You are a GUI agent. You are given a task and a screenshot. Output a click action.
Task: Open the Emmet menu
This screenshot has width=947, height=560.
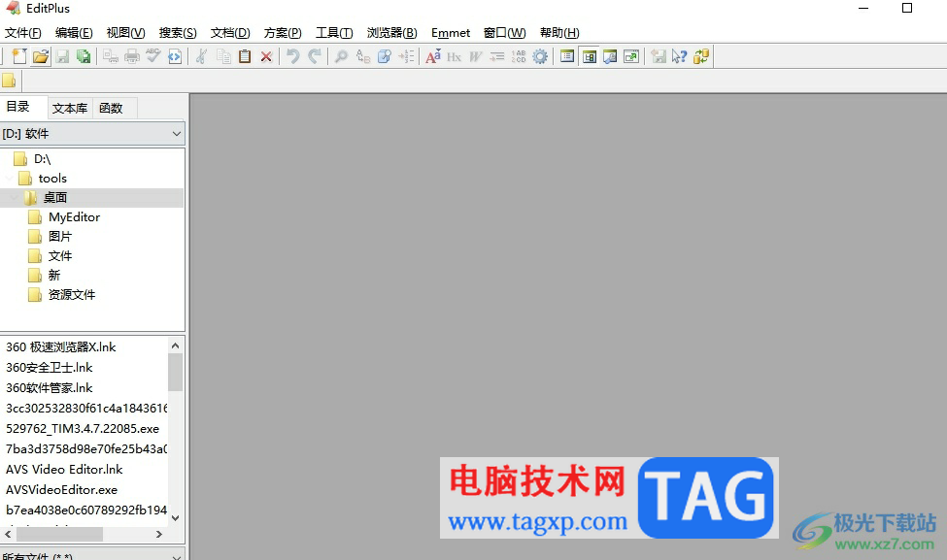tap(451, 33)
